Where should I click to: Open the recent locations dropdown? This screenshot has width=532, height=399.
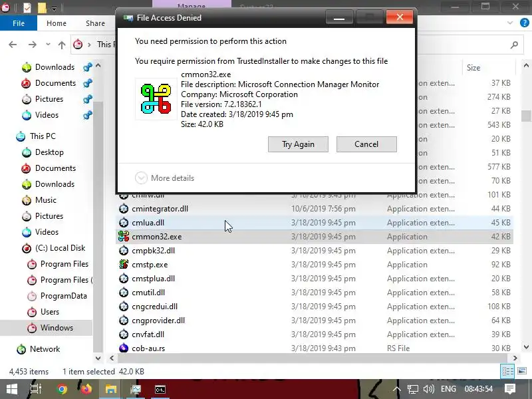tap(48, 45)
